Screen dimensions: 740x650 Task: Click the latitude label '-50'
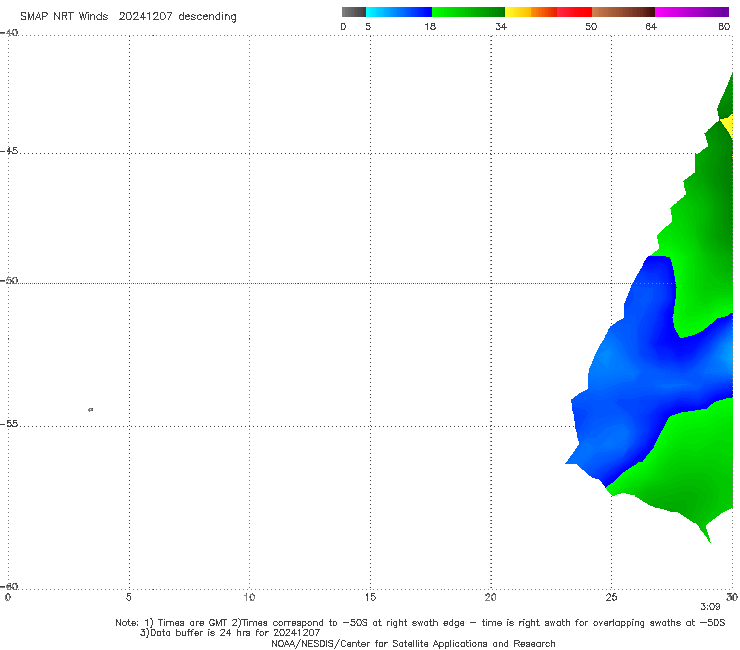(x=9, y=281)
